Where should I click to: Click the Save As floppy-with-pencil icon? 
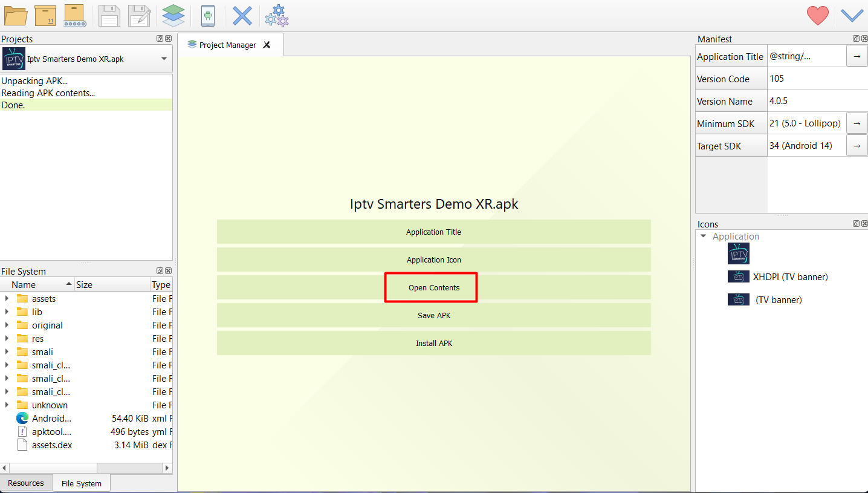click(140, 16)
